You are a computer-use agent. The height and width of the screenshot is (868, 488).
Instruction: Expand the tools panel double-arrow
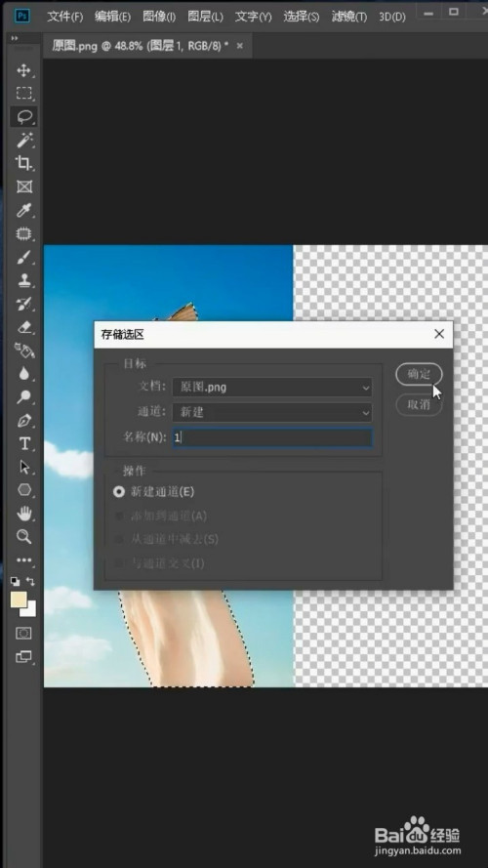click(15, 38)
